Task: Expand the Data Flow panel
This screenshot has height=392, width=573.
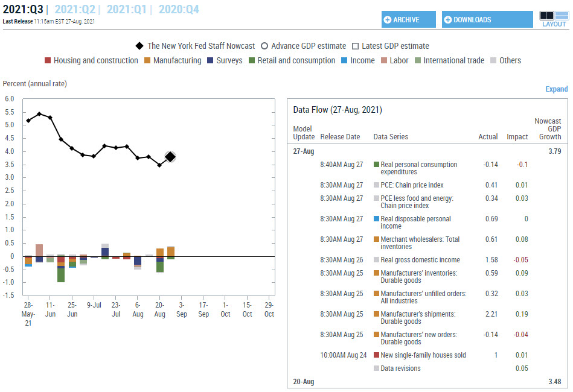Action: pyautogui.click(x=556, y=89)
